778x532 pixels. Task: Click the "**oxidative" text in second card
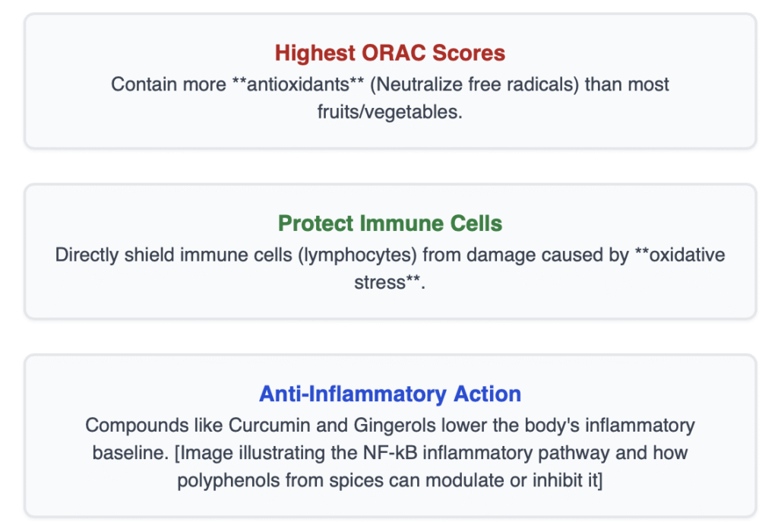pos(680,255)
